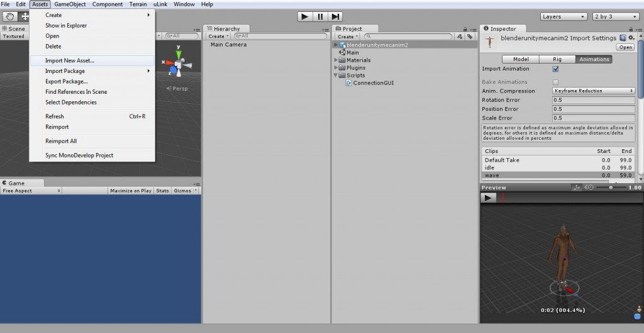Choose Import New Asset from Assets menu
The height and width of the screenshot is (333, 644).
click(92, 60)
